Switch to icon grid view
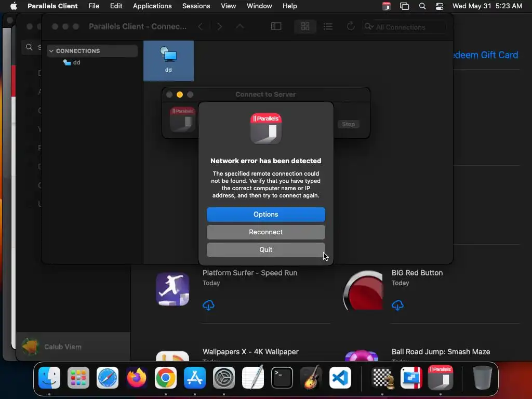This screenshot has height=399, width=532. [305, 26]
